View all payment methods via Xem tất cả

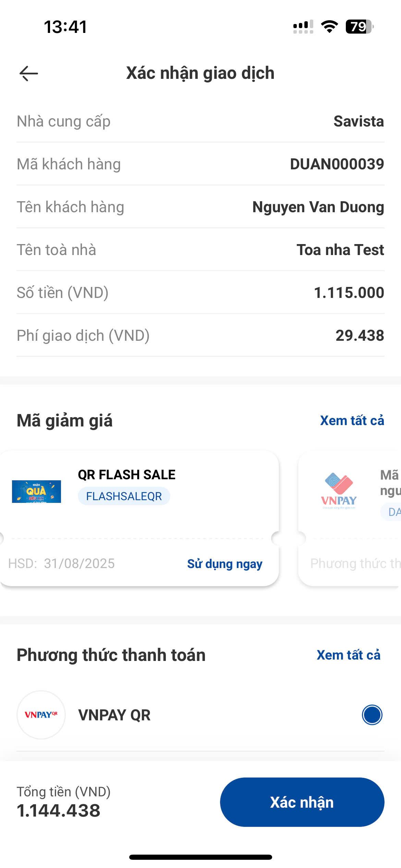(x=349, y=655)
